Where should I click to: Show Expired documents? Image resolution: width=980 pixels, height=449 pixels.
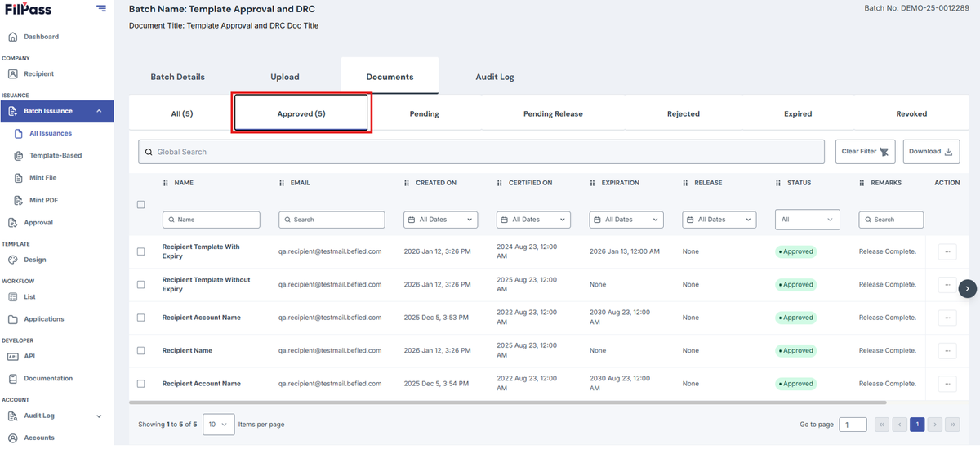coord(798,113)
